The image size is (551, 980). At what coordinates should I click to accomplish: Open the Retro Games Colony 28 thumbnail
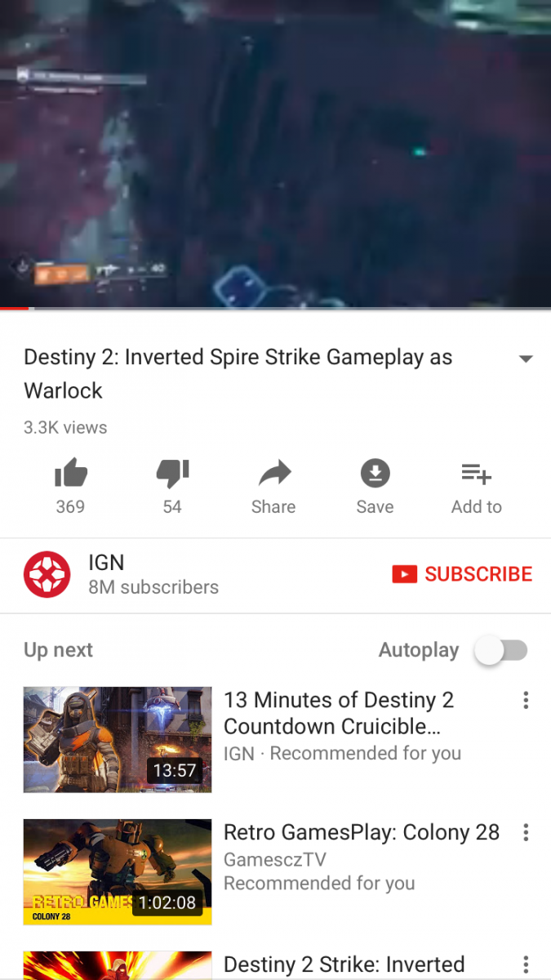pyautogui.click(x=118, y=872)
